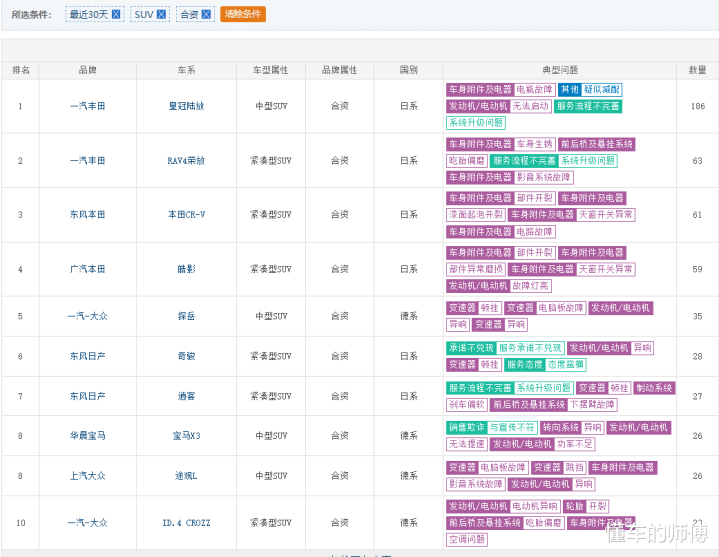This screenshot has height=557, width=719.
Task: Click the 紧凑型SUV cell in 奇骏 row
Action: click(x=271, y=356)
